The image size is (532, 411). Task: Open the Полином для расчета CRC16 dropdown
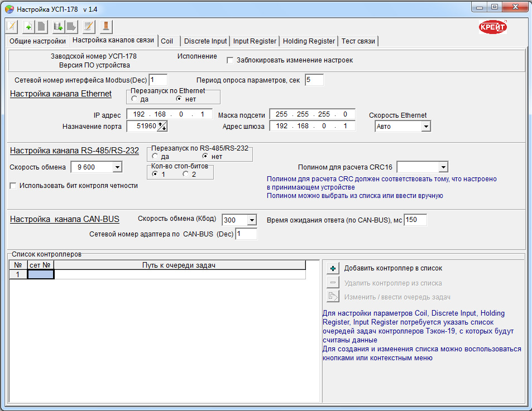(443, 167)
